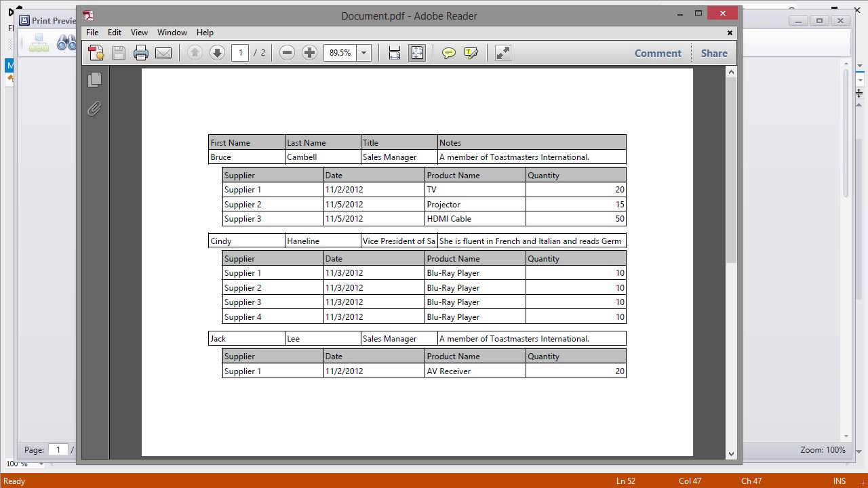Viewport: 868px width, 488px height.
Task: Select the Highlight text tool
Action: tap(471, 53)
